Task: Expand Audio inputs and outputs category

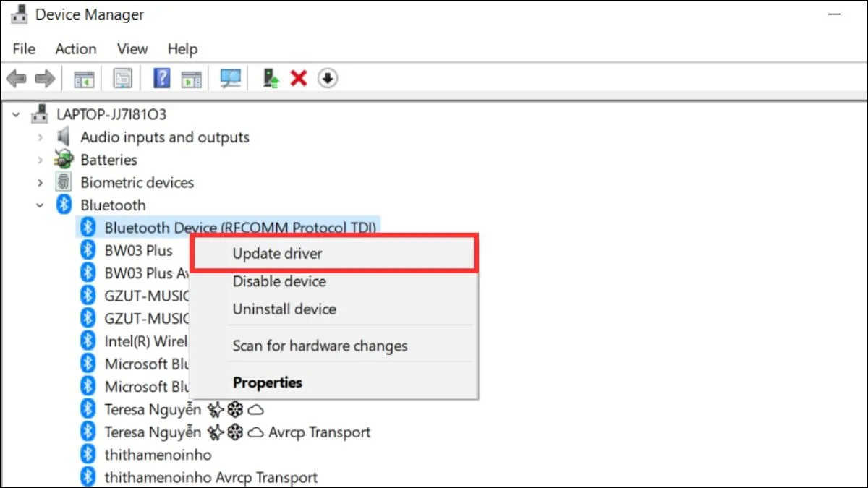Action: 41,137
